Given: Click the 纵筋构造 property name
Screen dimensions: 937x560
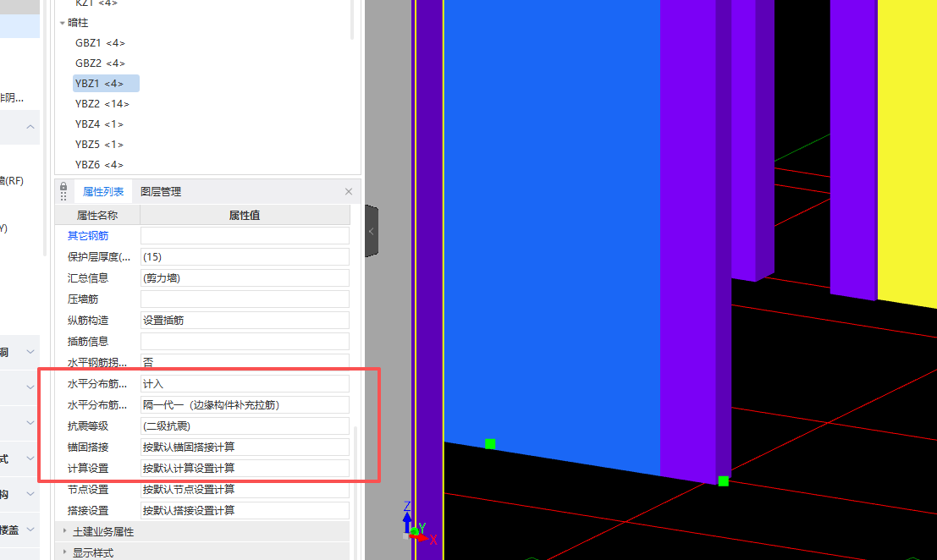Looking at the screenshot, I should (x=88, y=321).
